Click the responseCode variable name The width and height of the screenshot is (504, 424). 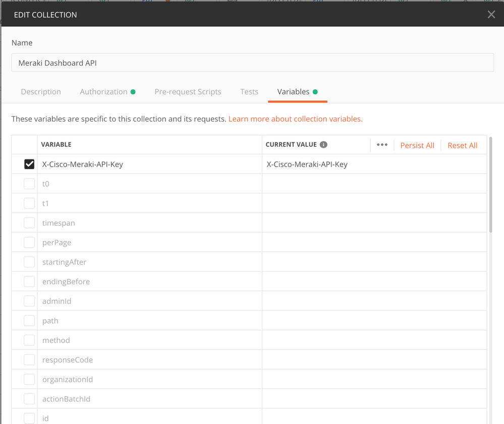tap(68, 360)
